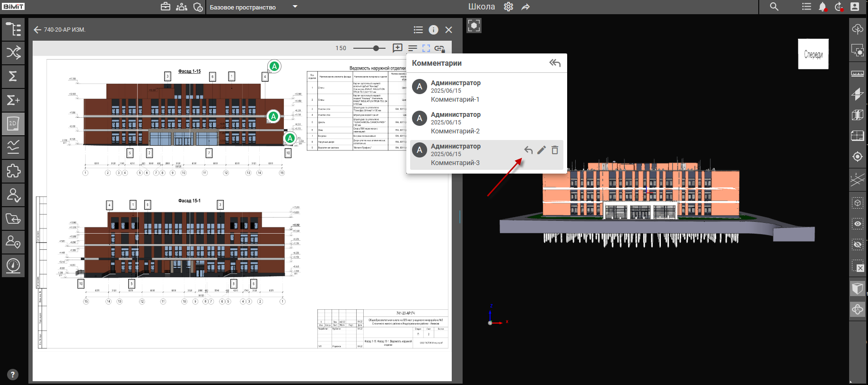Image resolution: width=868 pixels, height=385 pixels.
Task: Collapse the Комментарии panel with double arrow
Action: (x=555, y=63)
